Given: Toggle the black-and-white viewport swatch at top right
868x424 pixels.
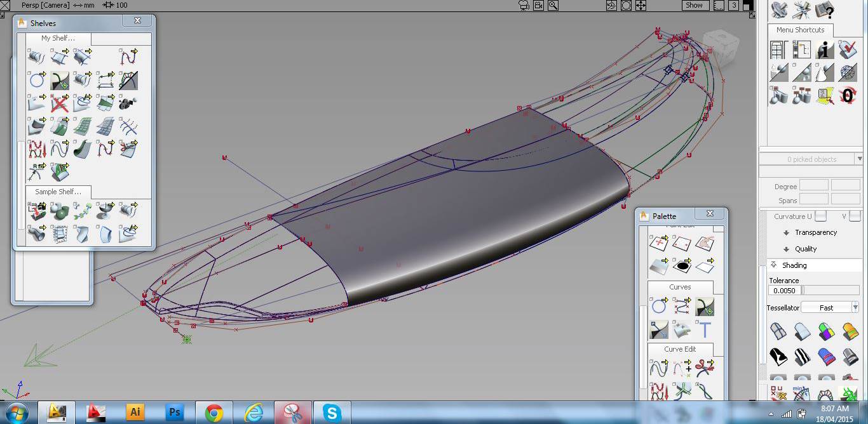Looking at the screenshot, I should pos(749,5).
